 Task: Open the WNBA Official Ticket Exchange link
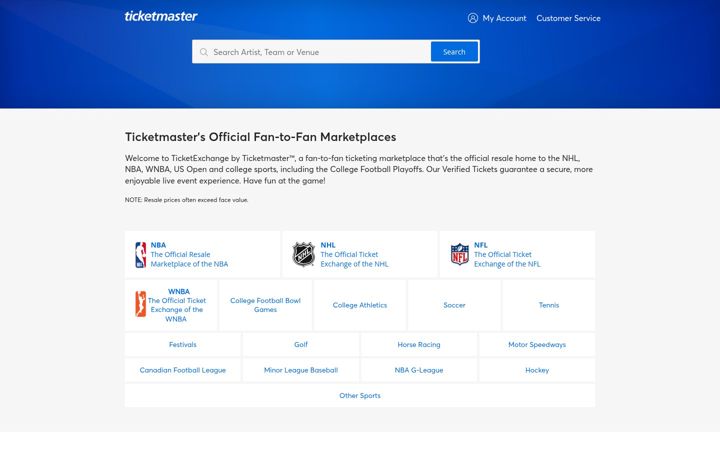pos(171,305)
